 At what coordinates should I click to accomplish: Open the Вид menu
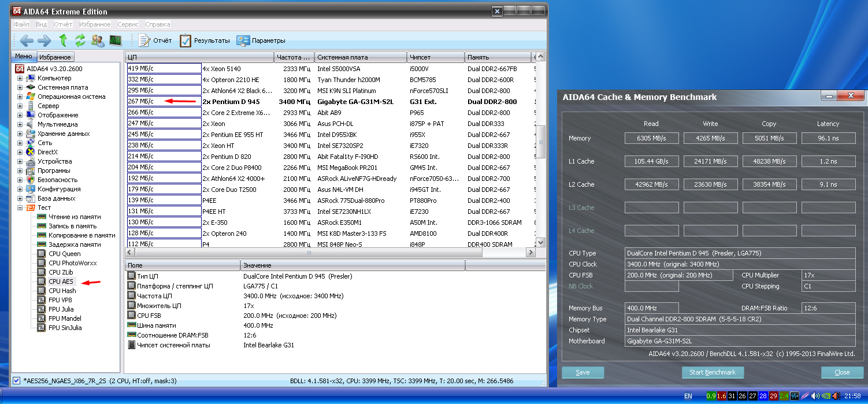(42, 25)
